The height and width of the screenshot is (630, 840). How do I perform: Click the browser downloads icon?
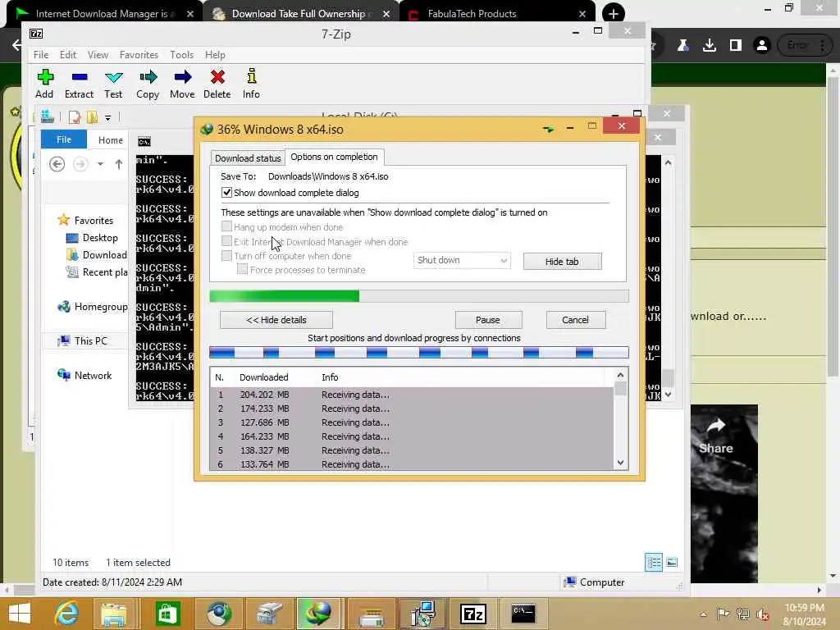[710, 46]
